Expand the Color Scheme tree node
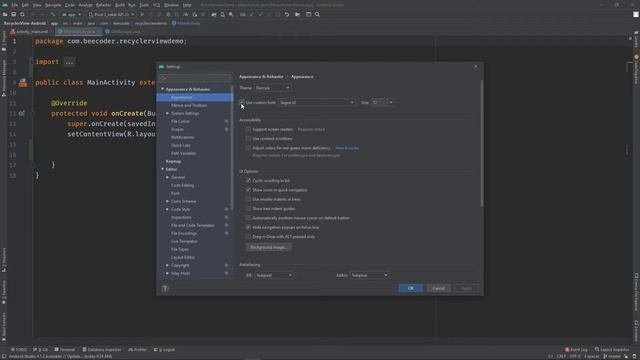Viewport: 640px width, 360px height. click(167, 201)
